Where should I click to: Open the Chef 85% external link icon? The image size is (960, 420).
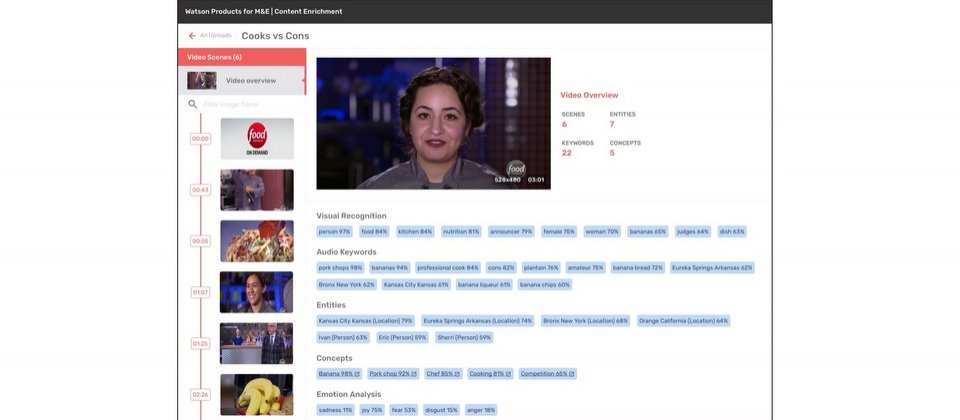(457, 373)
